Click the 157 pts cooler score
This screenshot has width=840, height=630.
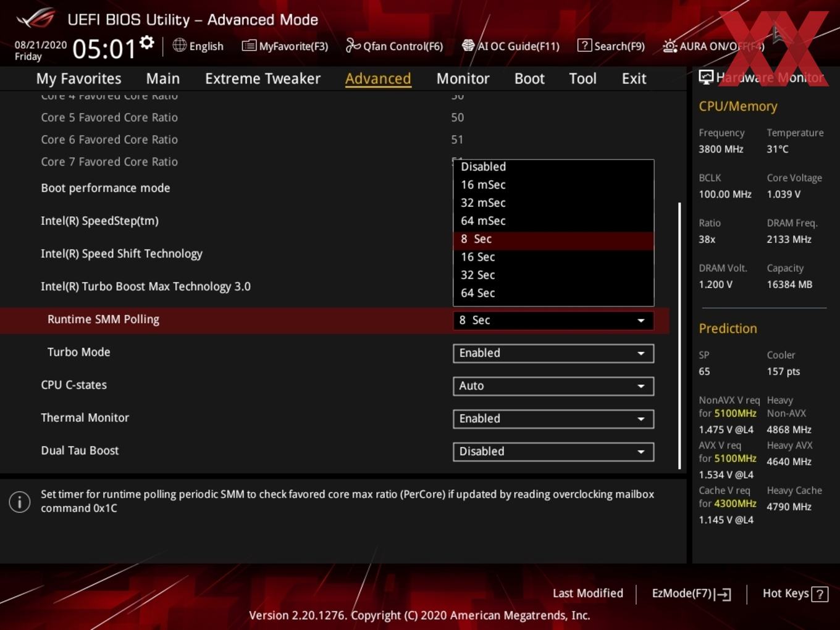click(783, 371)
